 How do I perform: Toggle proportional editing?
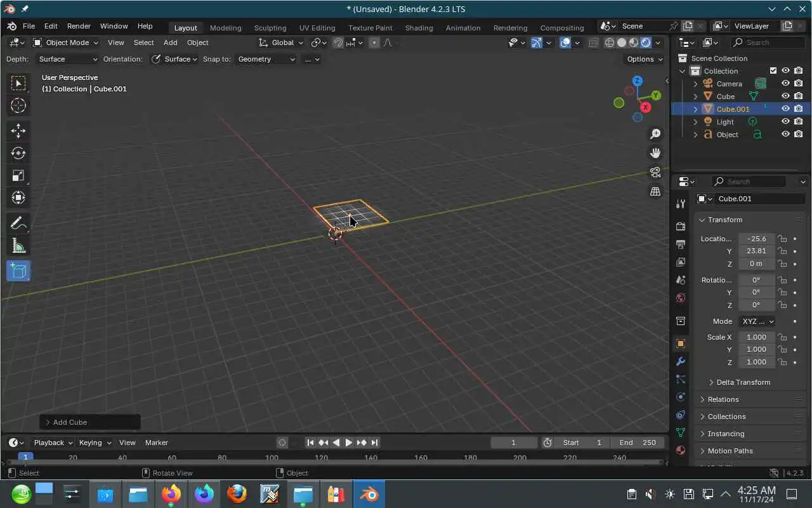click(x=374, y=43)
